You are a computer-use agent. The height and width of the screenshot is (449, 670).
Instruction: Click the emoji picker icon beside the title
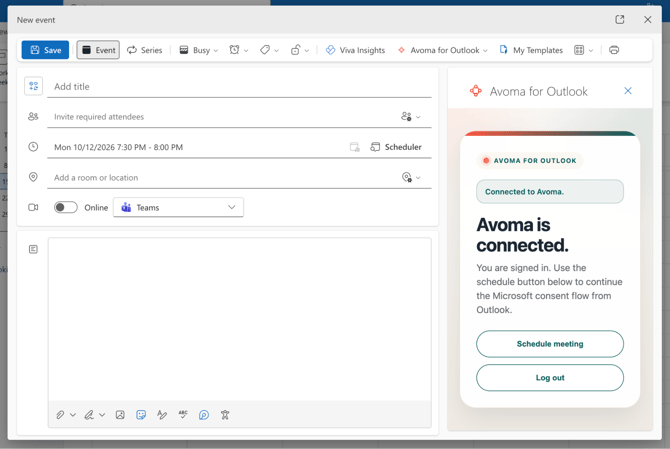click(33, 86)
